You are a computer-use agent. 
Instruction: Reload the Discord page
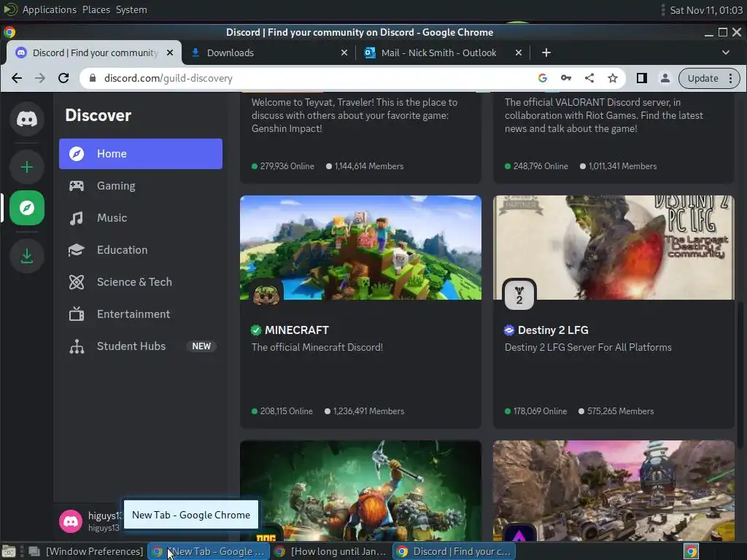click(x=63, y=78)
